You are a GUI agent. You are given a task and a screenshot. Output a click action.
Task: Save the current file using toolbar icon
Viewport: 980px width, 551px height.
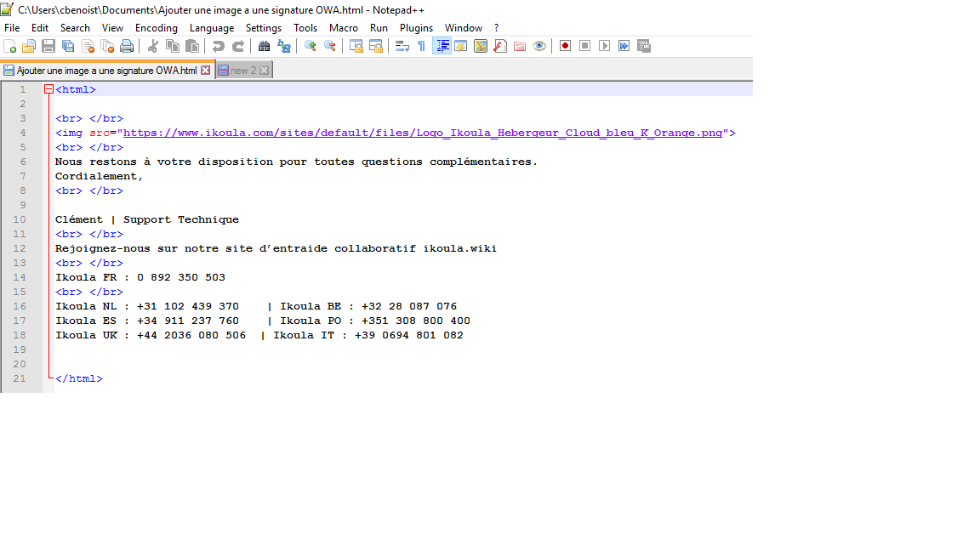point(48,46)
